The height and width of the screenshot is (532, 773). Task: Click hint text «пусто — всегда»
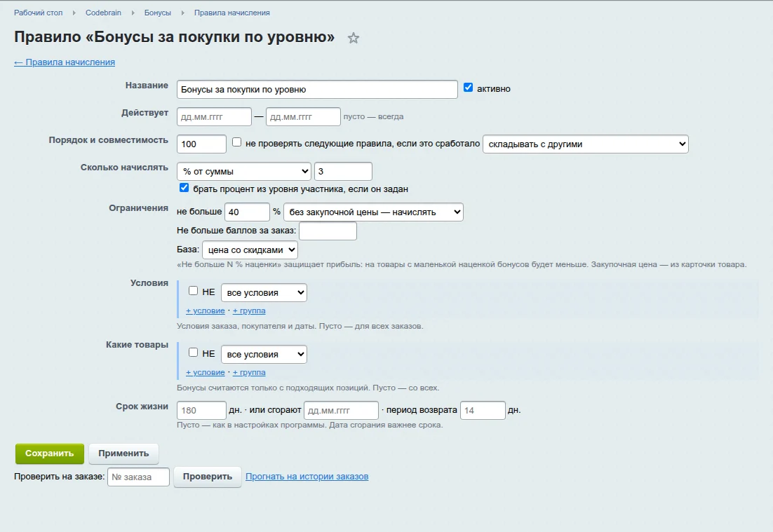pyautogui.click(x=373, y=117)
